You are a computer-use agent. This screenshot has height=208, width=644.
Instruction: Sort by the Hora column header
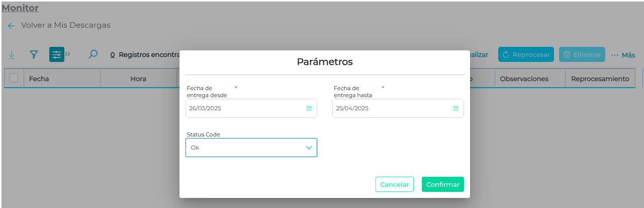138,79
